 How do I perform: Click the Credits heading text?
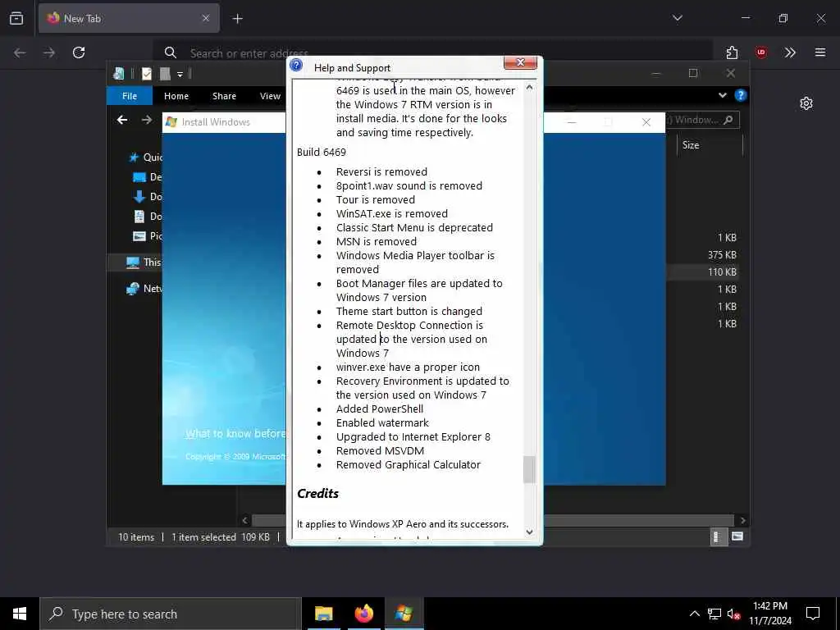point(317,493)
